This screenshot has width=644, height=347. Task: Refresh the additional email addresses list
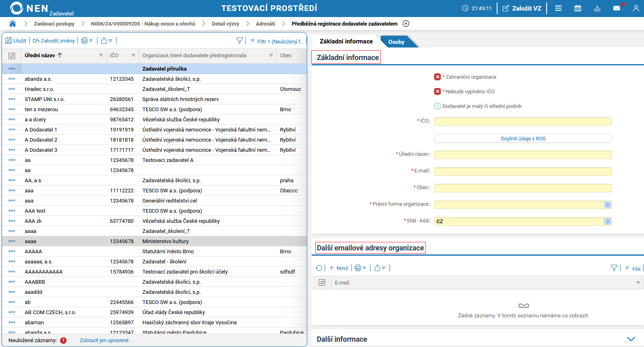click(319, 268)
